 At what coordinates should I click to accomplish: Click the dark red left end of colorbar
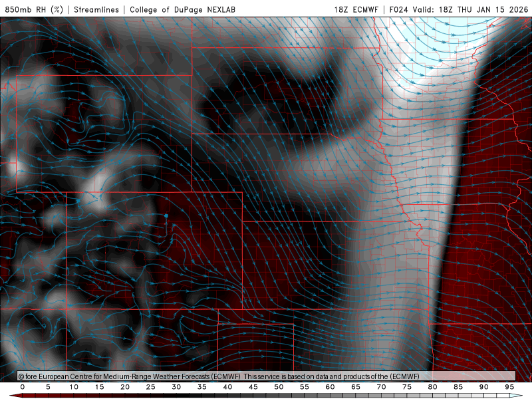(15, 396)
